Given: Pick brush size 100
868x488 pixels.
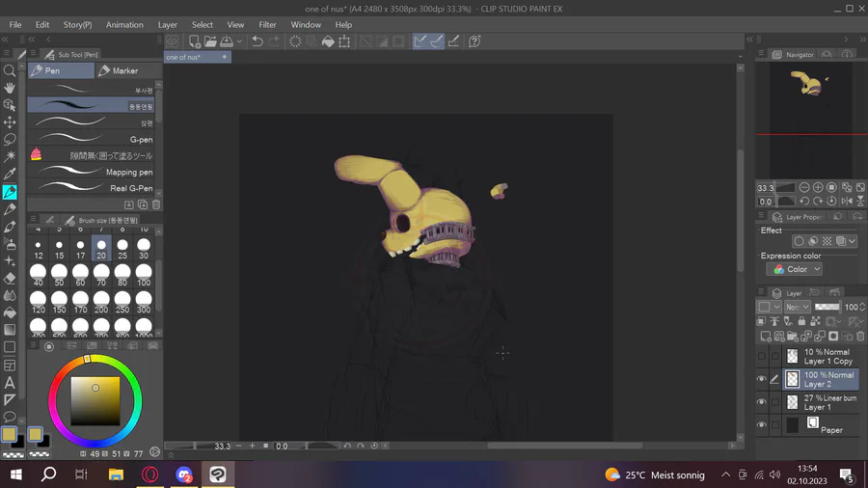Looking at the screenshot, I should (x=144, y=275).
